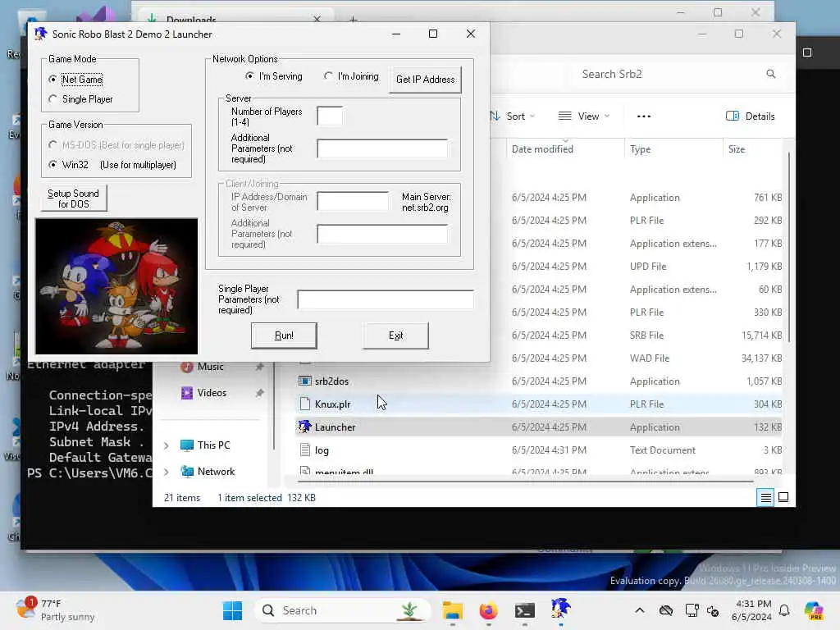Open the Windows Start menu
Screen dimensions: 840x630
pyautogui.click(x=232, y=610)
